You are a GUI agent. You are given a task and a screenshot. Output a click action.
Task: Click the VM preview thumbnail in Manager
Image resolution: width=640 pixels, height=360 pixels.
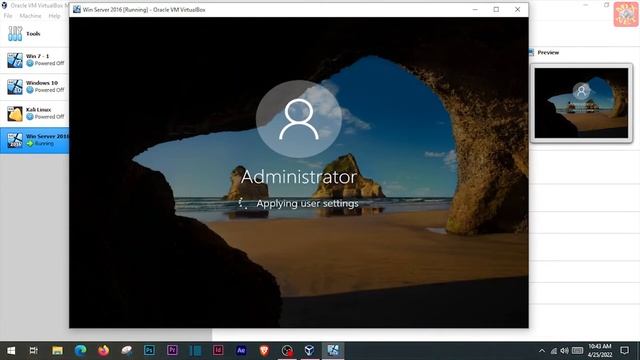coord(581,103)
